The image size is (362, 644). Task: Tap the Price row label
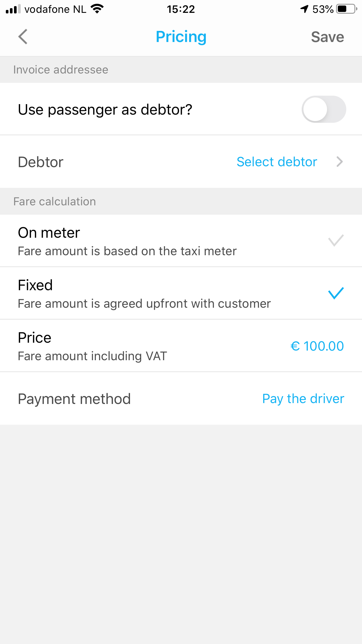click(35, 338)
